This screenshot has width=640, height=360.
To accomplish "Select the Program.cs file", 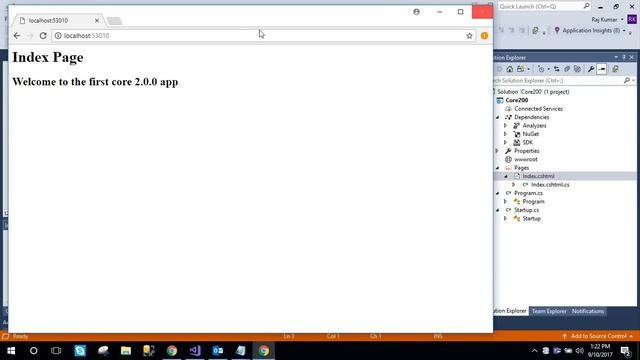I will 528,193.
